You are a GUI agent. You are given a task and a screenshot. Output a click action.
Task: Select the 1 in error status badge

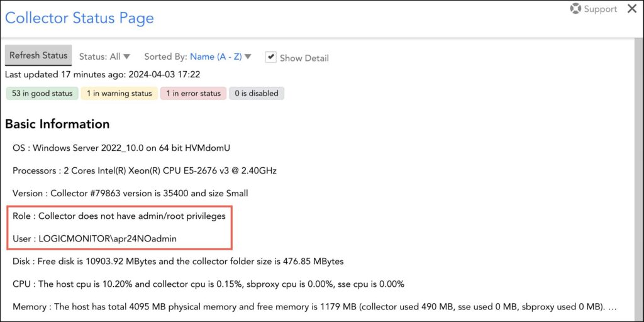[x=194, y=93]
